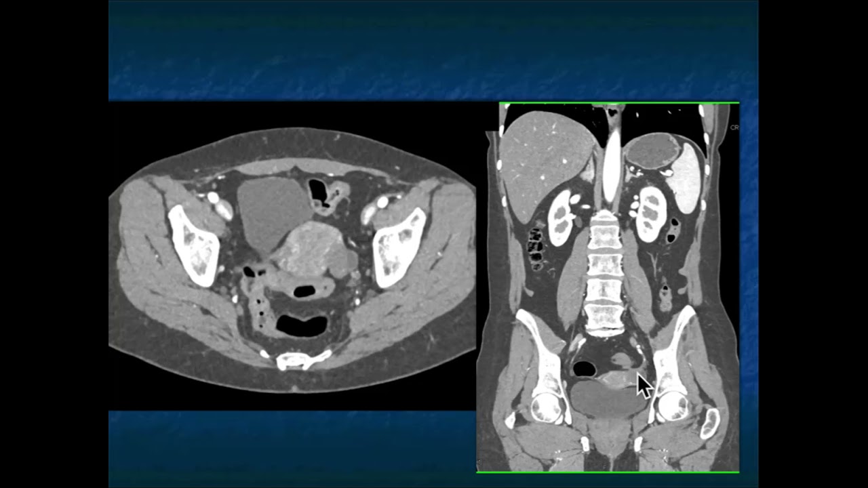Select the axial pelvic CT image

click(x=292, y=256)
